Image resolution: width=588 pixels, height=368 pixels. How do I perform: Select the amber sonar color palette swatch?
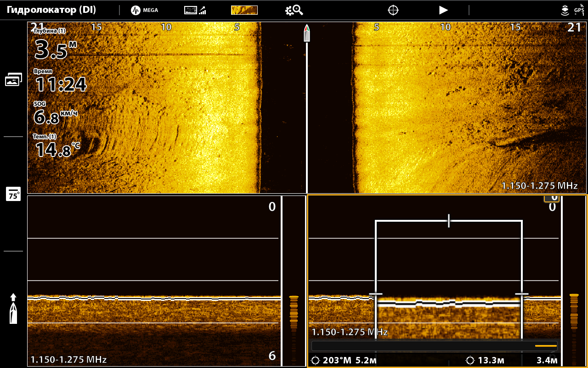244,10
